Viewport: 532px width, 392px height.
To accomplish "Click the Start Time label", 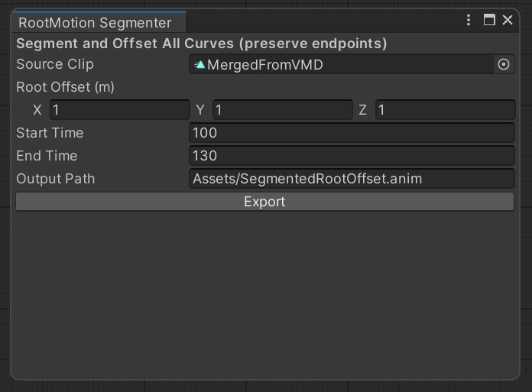I will 50,133.
